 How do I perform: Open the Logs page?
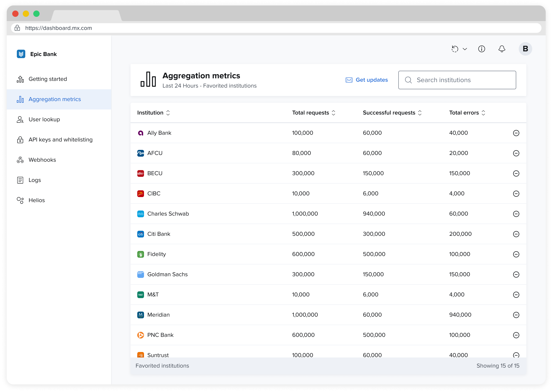click(x=35, y=180)
